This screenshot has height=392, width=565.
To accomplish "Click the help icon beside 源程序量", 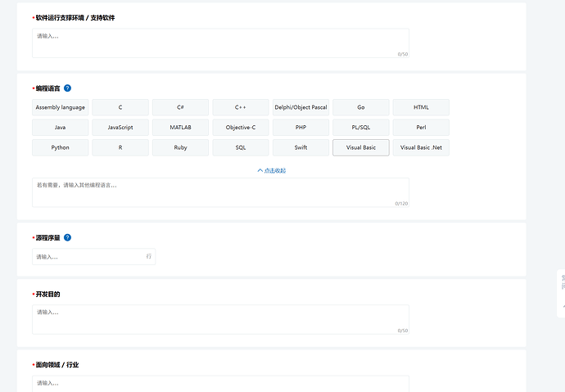I will pos(67,237).
